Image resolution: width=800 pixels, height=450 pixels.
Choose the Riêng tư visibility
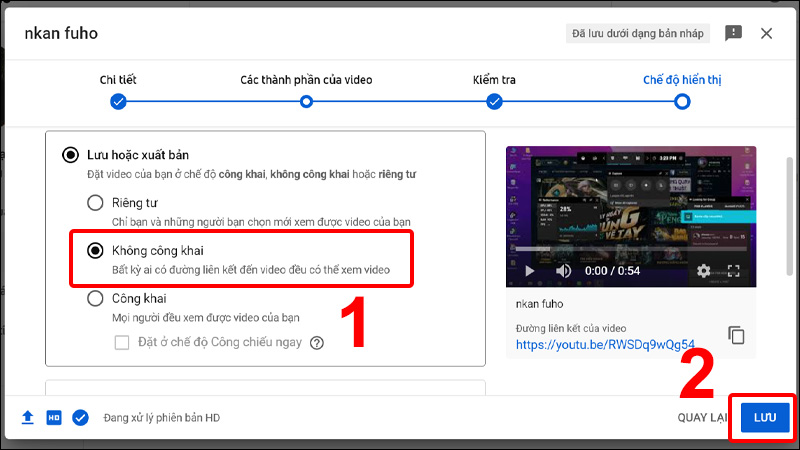pos(95,203)
